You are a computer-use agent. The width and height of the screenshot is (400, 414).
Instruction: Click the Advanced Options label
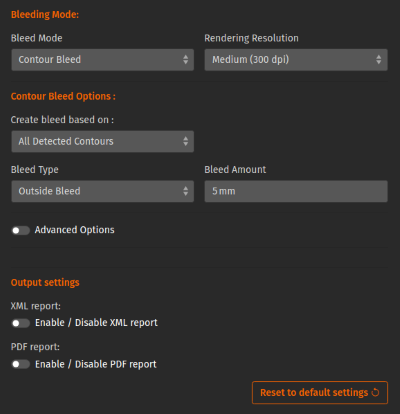click(x=75, y=230)
